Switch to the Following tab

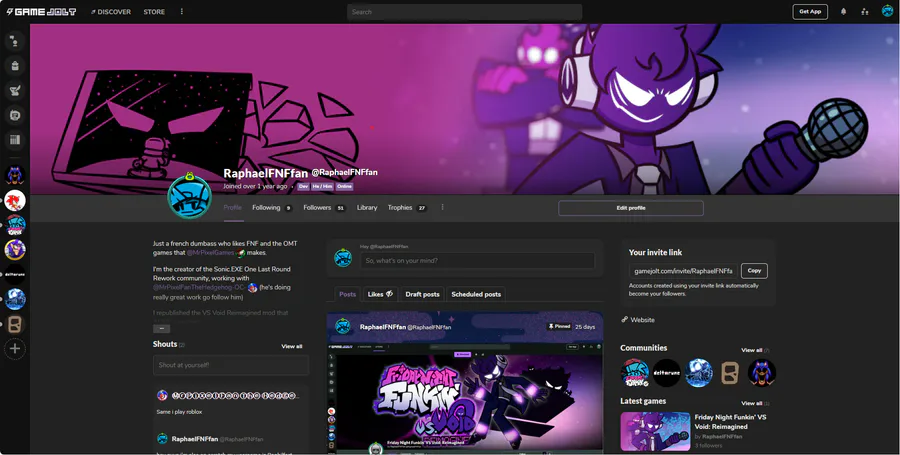pyautogui.click(x=271, y=208)
